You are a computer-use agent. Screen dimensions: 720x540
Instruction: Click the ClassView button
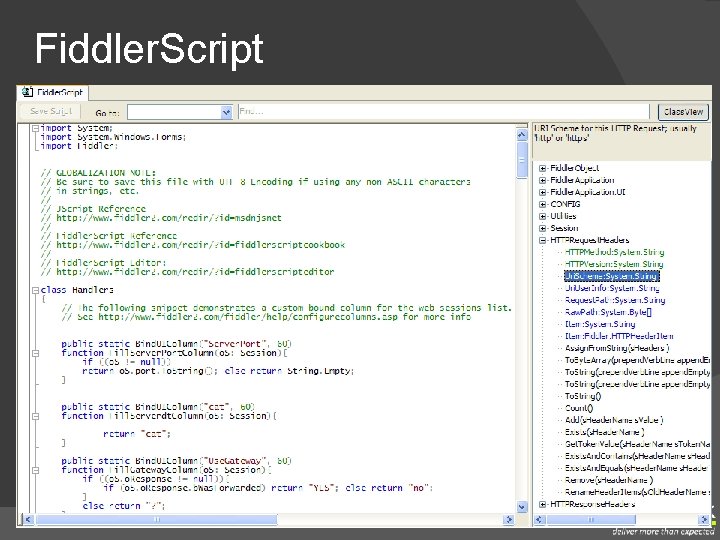coord(683,112)
